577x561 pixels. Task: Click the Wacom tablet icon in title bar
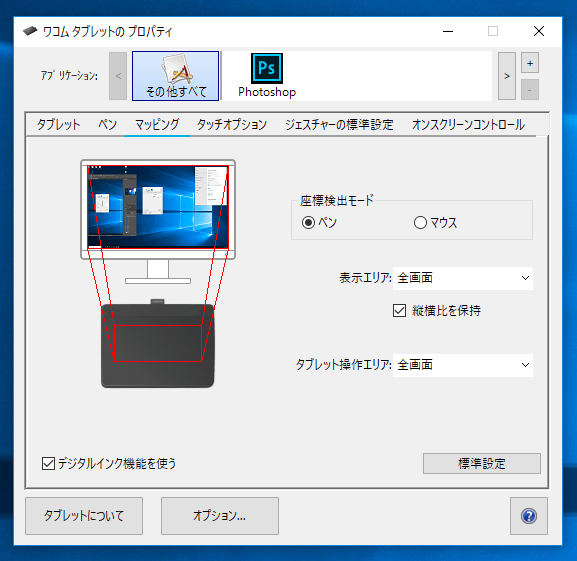pos(30,31)
